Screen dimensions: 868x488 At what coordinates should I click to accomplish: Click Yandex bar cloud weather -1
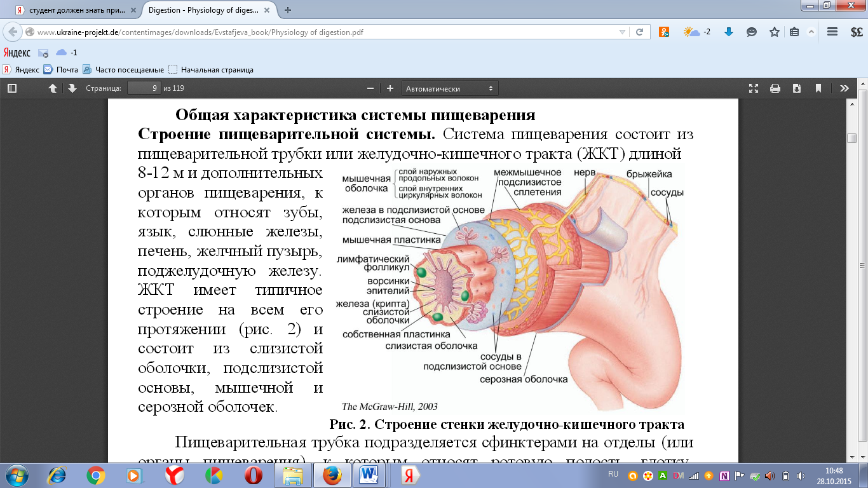66,52
